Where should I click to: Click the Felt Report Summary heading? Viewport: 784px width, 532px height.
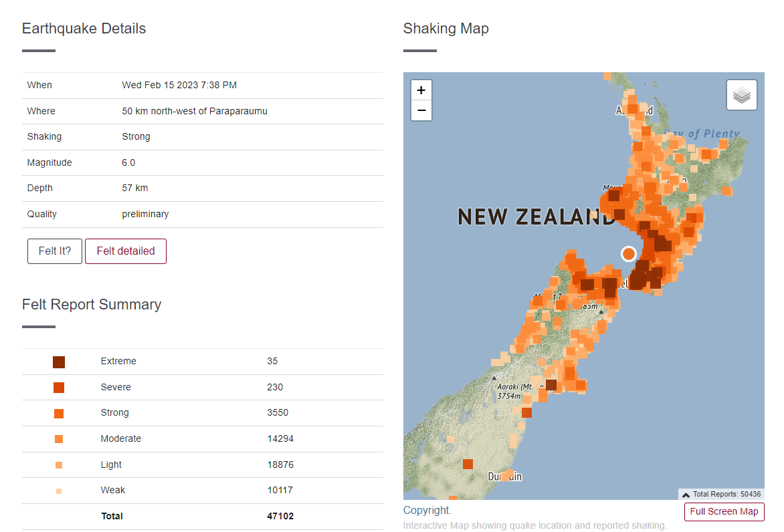92,305
